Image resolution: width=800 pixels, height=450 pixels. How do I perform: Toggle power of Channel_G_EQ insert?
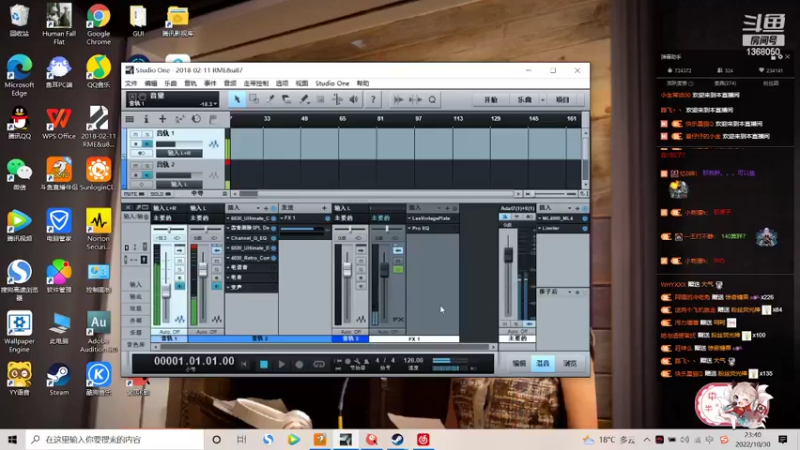pyautogui.click(x=274, y=238)
